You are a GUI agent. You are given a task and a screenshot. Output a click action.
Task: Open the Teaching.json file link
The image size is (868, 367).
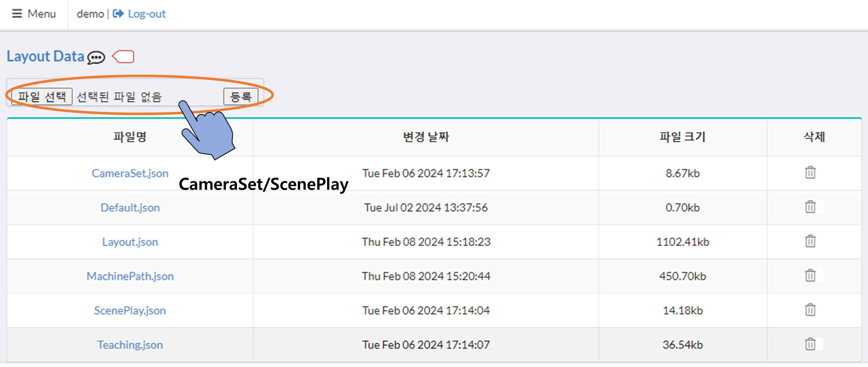coord(130,345)
